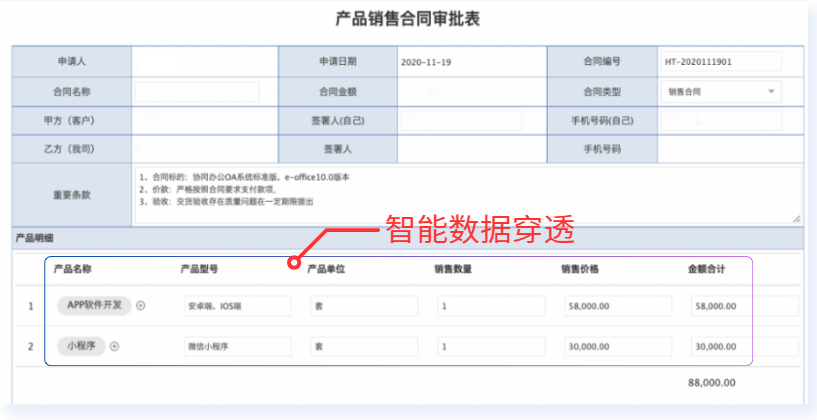This screenshot has height=420, width=817.
Task: Click row number 2 in product table
Action: 30,347
